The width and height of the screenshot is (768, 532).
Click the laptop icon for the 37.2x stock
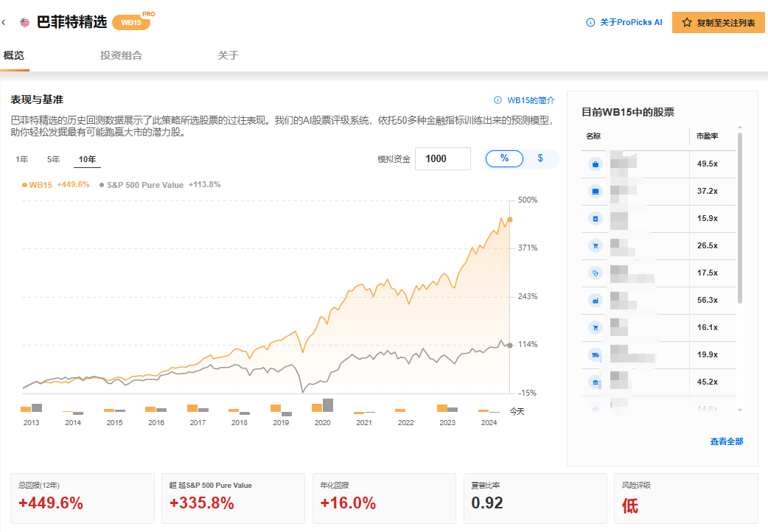pyautogui.click(x=595, y=192)
